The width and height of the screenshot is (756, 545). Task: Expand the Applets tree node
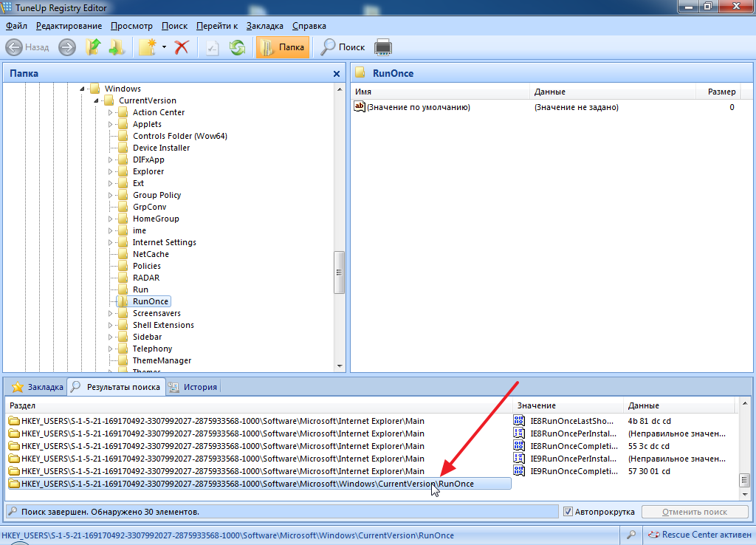(111, 124)
